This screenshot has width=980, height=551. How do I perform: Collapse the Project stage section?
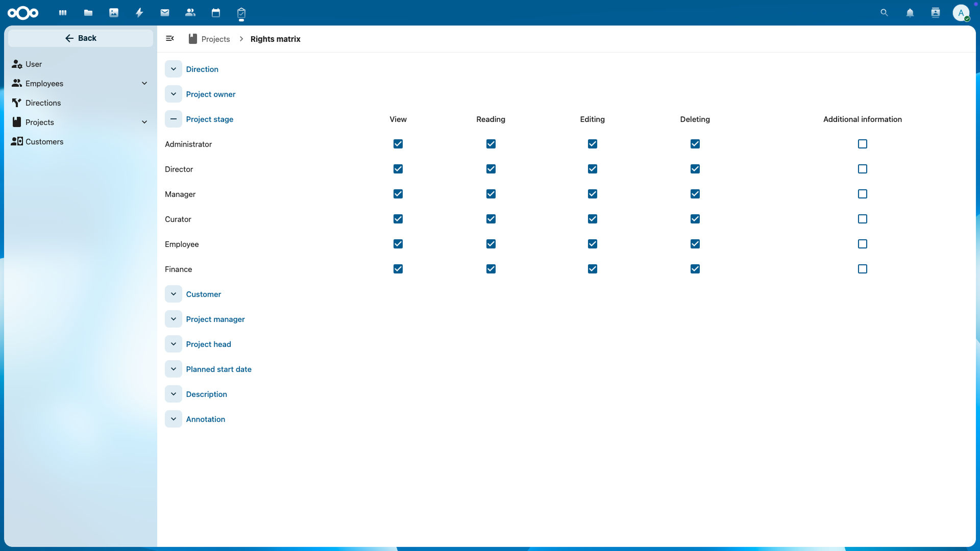pyautogui.click(x=174, y=119)
